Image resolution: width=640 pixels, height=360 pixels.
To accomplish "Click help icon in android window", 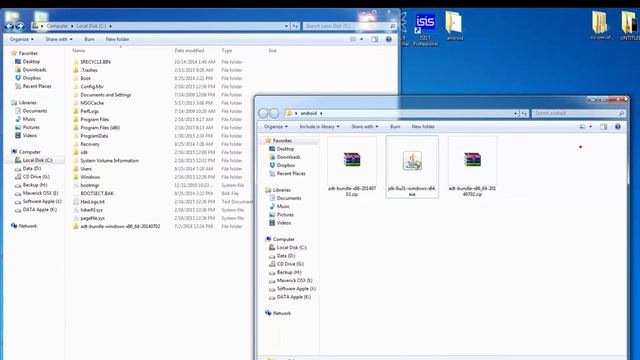I will coord(618,127).
